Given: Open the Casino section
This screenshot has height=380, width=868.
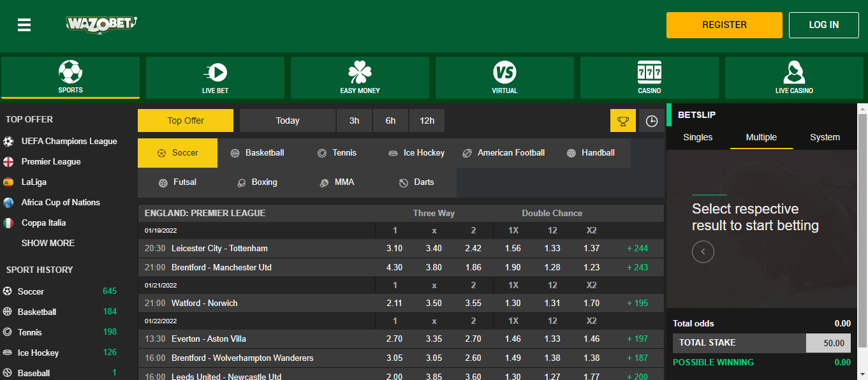Looking at the screenshot, I should tap(649, 77).
